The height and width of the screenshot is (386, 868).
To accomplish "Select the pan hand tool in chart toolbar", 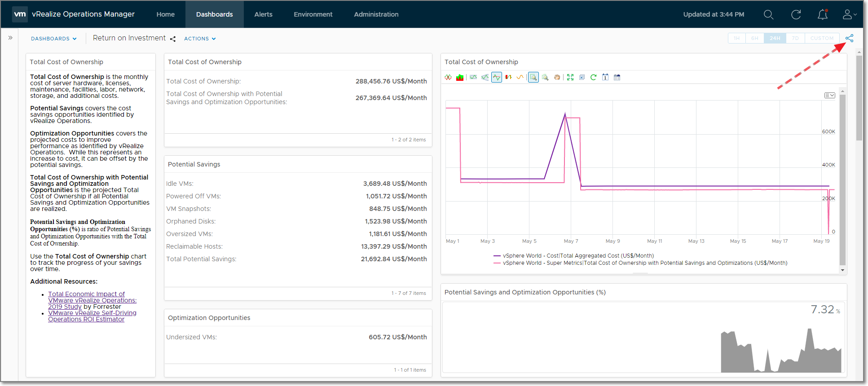I will pyautogui.click(x=557, y=77).
